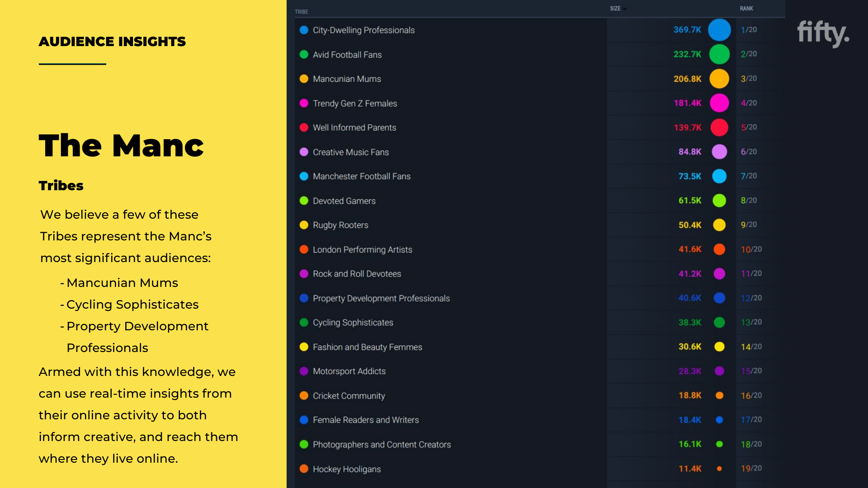This screenshot has height=488, width=868.
Task: Click the orange Mancunian Mums size bubble
Action: pyautogui.click(x=719, y=79)
